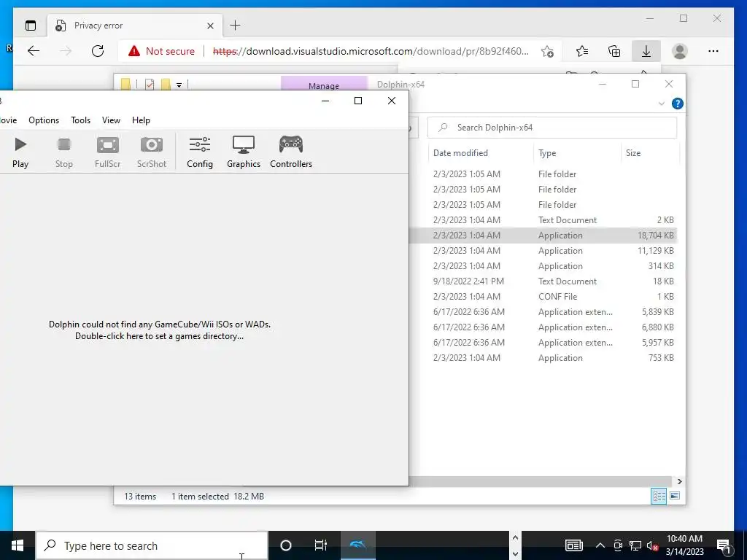Click Stop in the Dolphin toolbar
This screenshot has width=747, height=560.
[x=64, y=152]
